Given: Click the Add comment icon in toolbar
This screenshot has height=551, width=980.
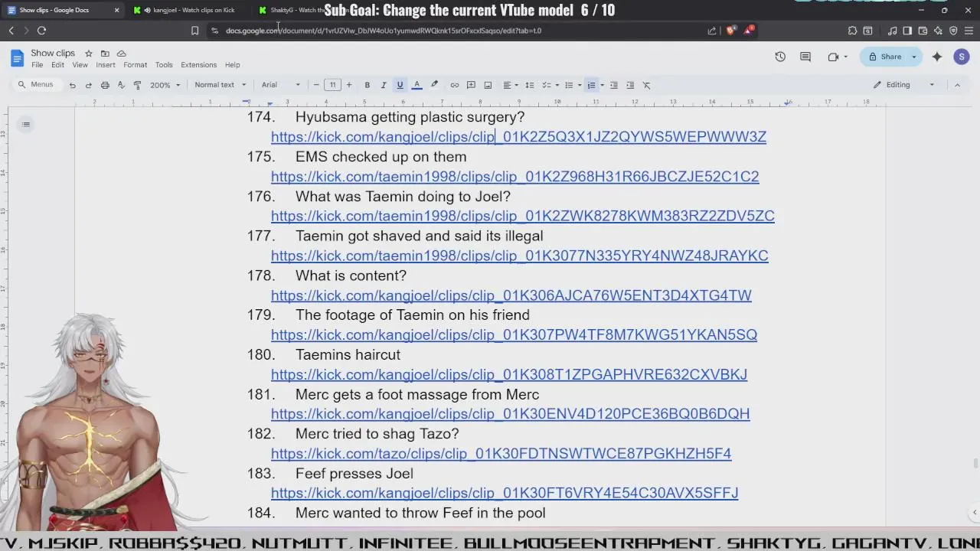Looking at the screenshot, I should 471,85.
